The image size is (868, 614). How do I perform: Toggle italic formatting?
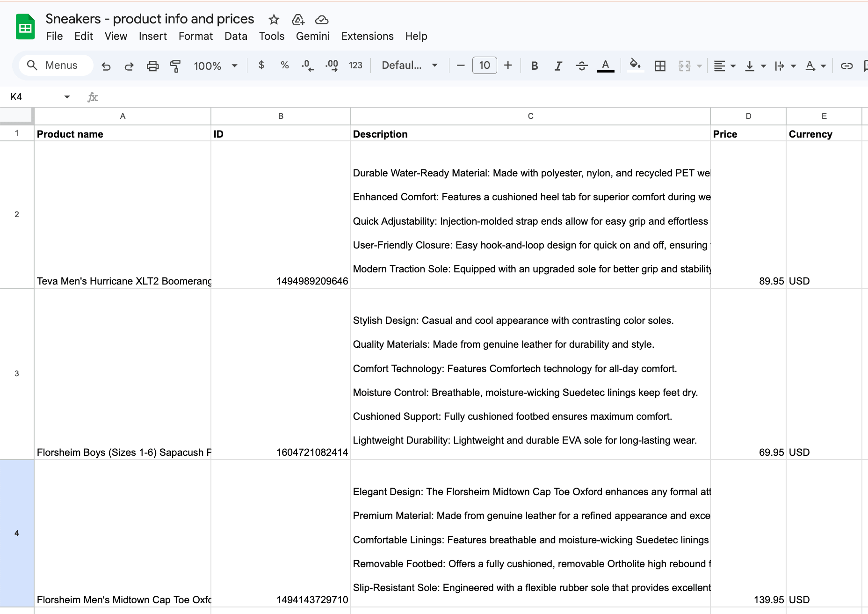[x=558, y=66]
